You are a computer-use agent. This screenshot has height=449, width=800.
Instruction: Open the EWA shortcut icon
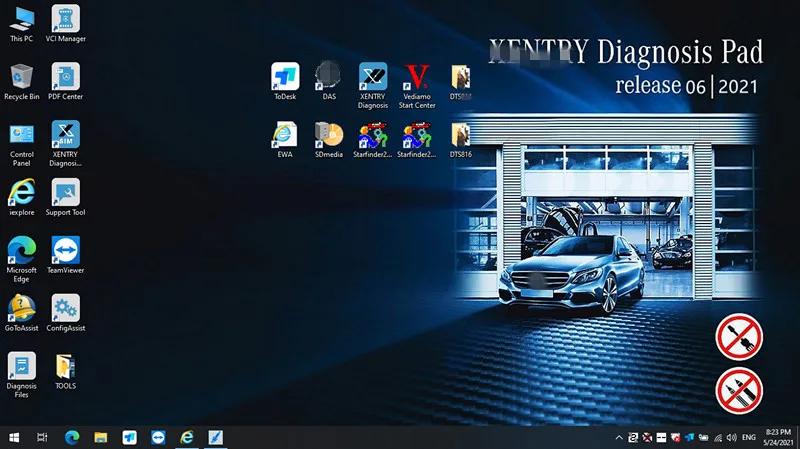point(285,139)
